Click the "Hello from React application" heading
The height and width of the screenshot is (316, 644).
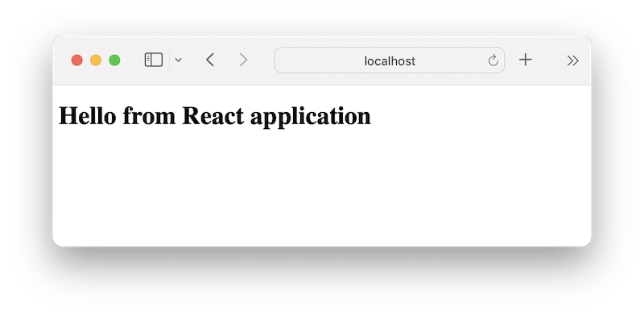[x=215, y=116]
